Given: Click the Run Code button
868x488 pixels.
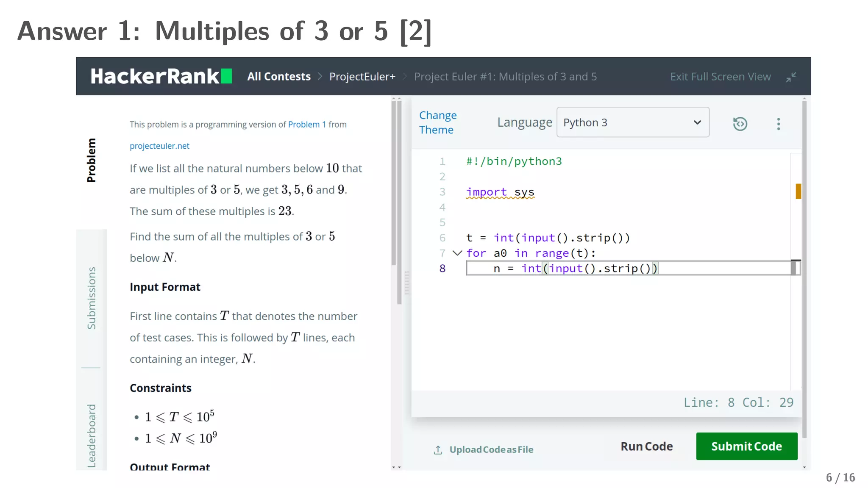Looking at the screenshot, I should click(647, 446).
